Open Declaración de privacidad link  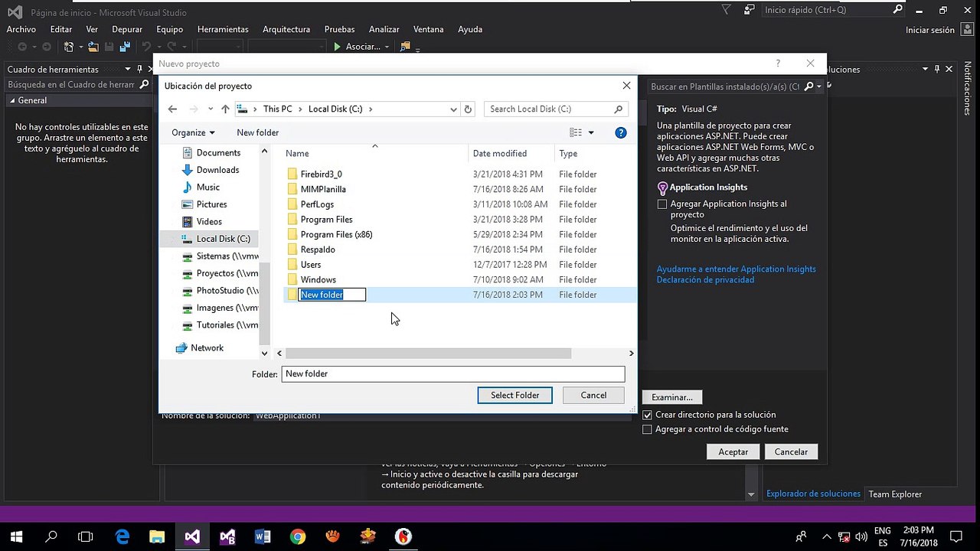(705, 280)
